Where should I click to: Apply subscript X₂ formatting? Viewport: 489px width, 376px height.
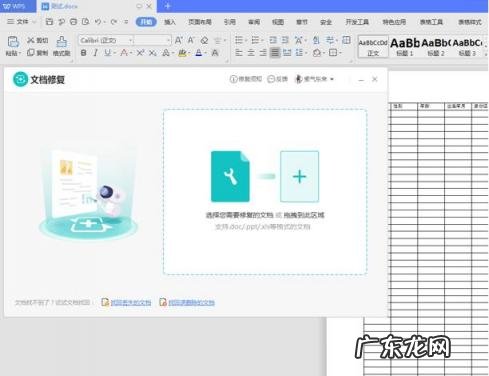(153, 53)
